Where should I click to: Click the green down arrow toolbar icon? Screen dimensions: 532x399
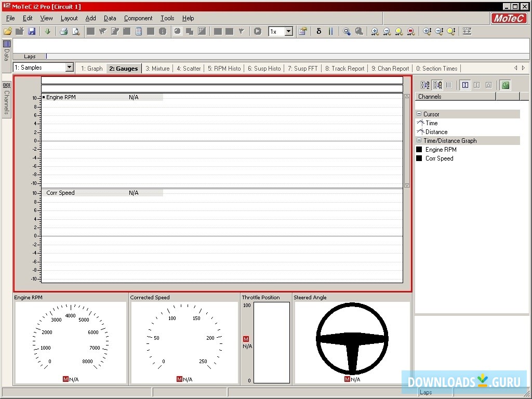tap(47, 31)
